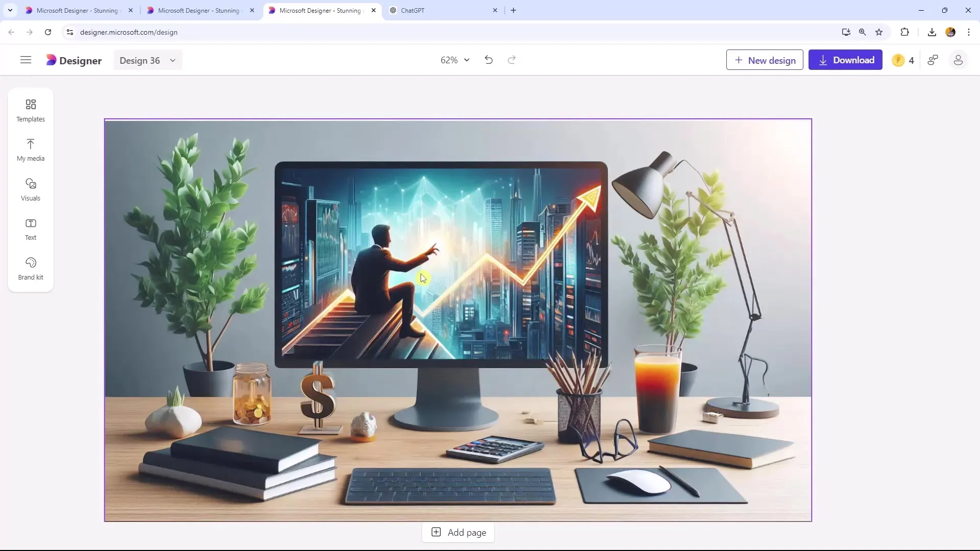Click the Share icon
980x551 pixels.
click(x=934, y=60)
